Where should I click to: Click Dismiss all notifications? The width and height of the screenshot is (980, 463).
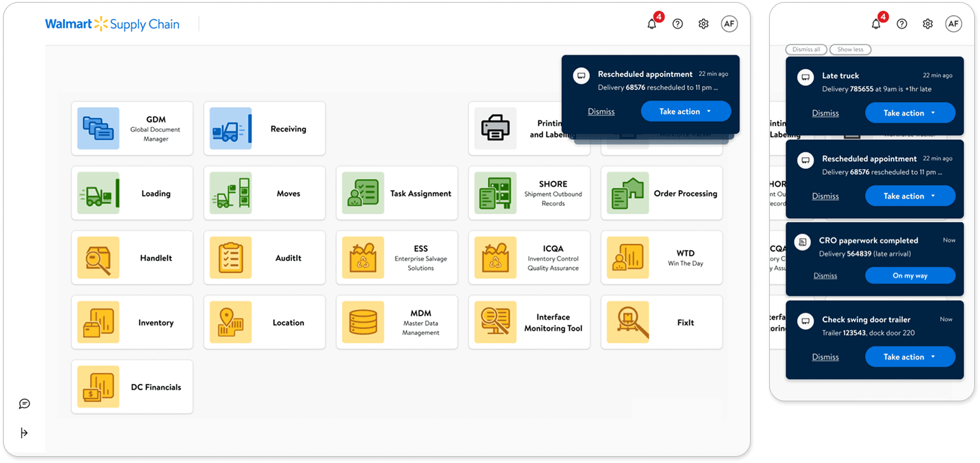point(806,49)
